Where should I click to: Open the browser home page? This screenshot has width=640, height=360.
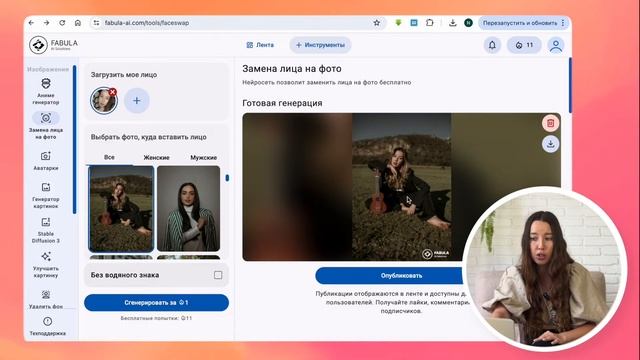(78, 23)
